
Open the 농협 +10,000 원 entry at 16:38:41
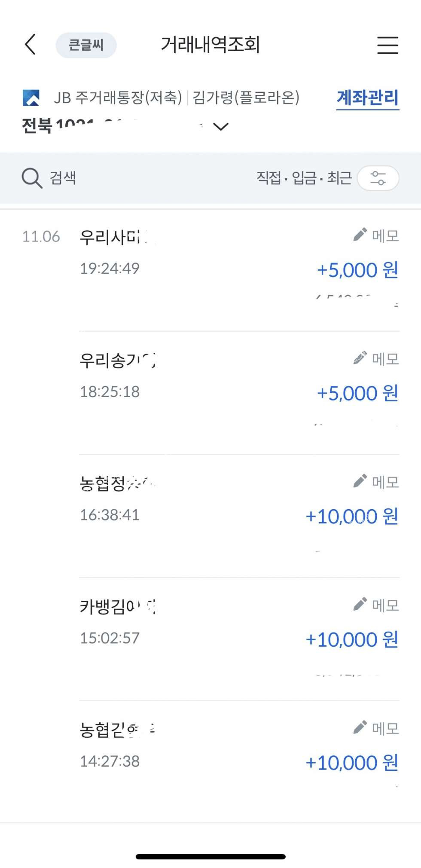[351, 516]
